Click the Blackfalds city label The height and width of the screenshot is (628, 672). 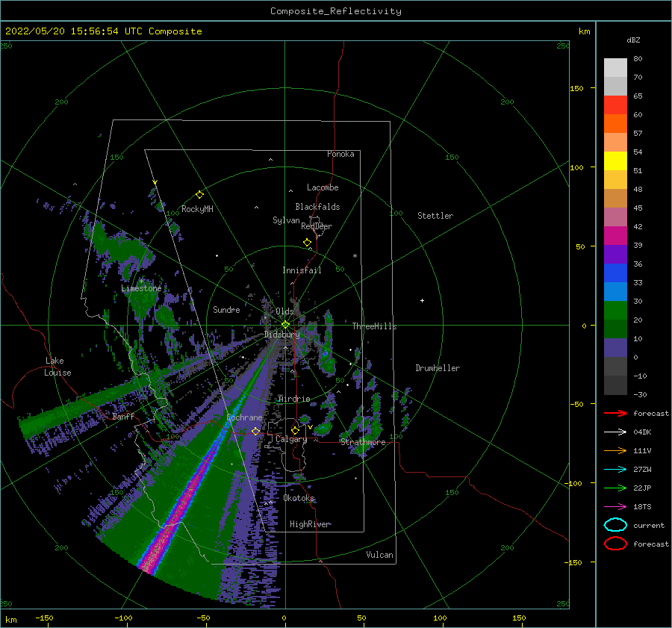[x=317, y=207]
